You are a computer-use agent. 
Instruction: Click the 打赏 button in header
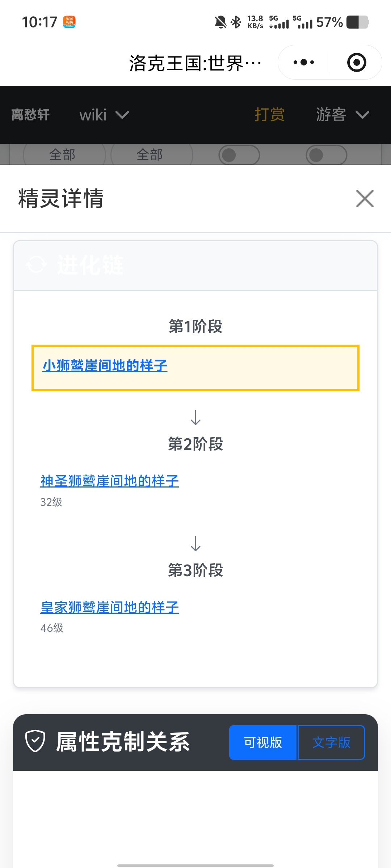pyautogui.click(x=269, y=115)
